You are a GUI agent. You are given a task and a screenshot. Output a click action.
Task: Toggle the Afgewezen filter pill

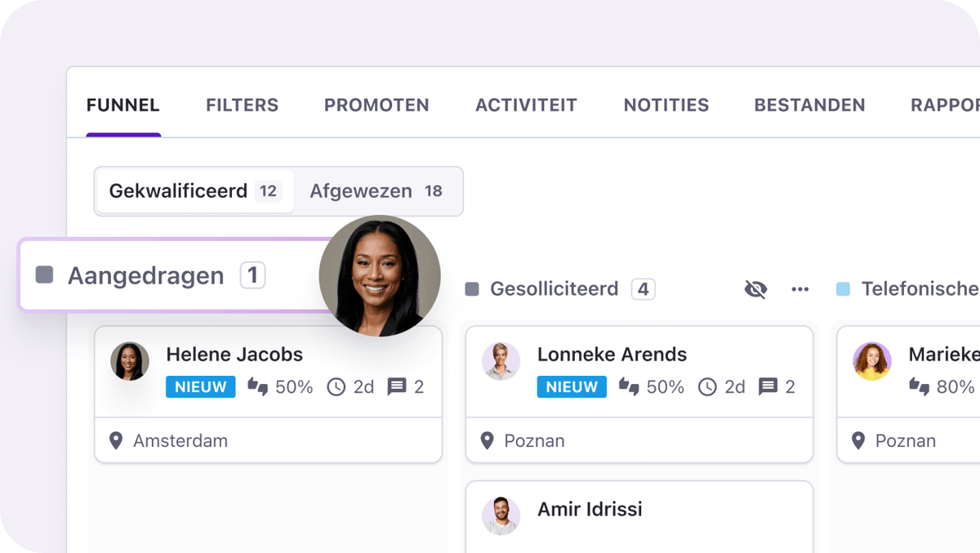point(376,191)
